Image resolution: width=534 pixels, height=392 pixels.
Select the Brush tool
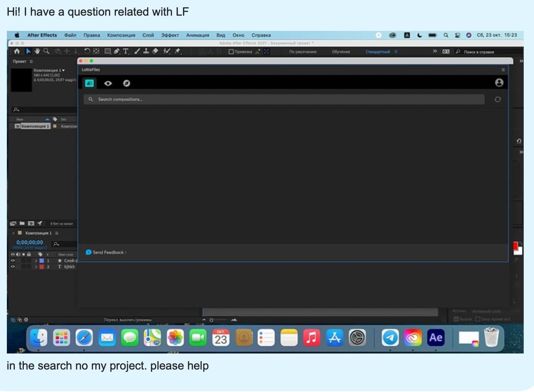pyautogui.click(x=137, y=51)
